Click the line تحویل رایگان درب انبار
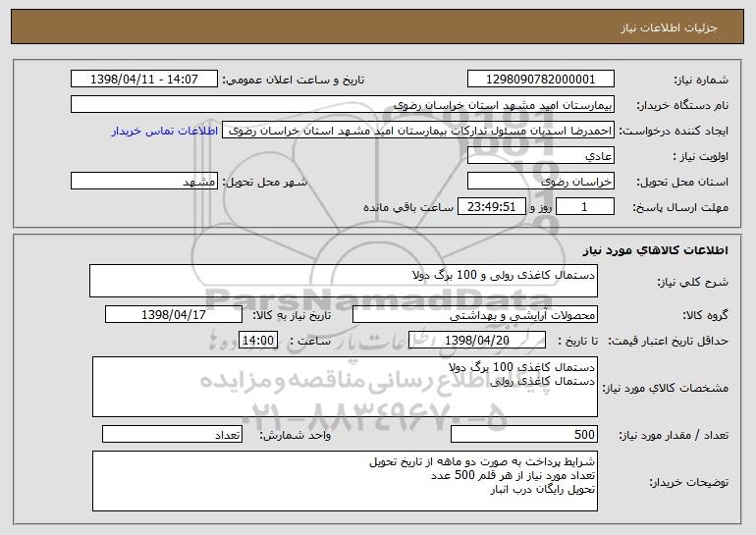The image size is (756, 535). coord(543,489)
